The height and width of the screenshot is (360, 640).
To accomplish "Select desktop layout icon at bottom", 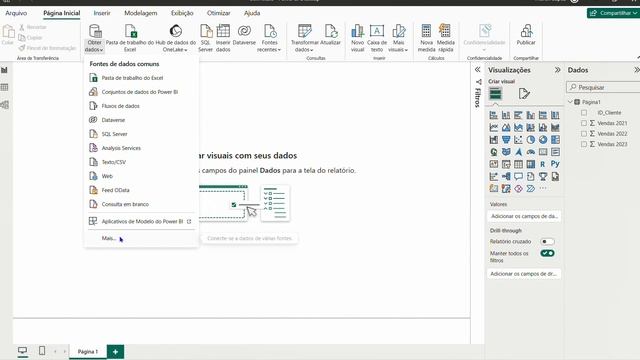I will 22,351.
